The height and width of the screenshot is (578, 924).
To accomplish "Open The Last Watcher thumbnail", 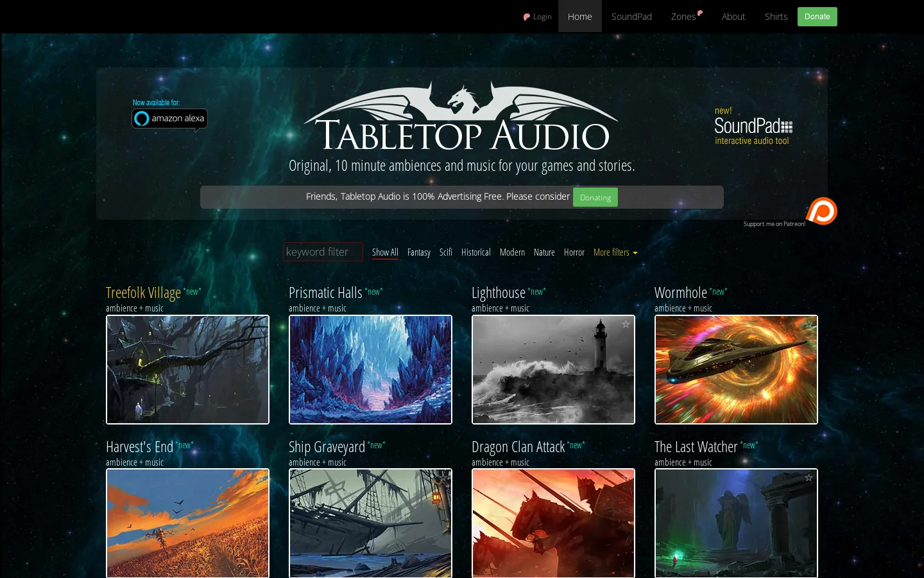I will (736, 523).
